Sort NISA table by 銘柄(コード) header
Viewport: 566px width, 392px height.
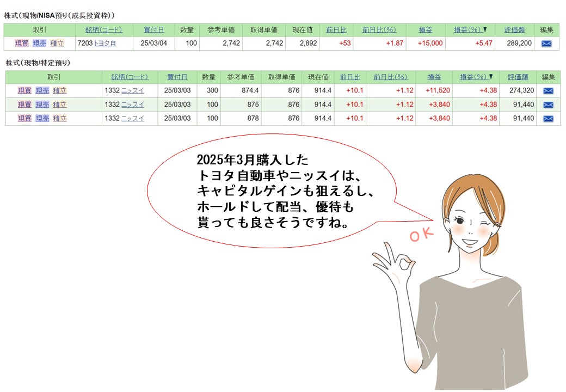point(103,30)
